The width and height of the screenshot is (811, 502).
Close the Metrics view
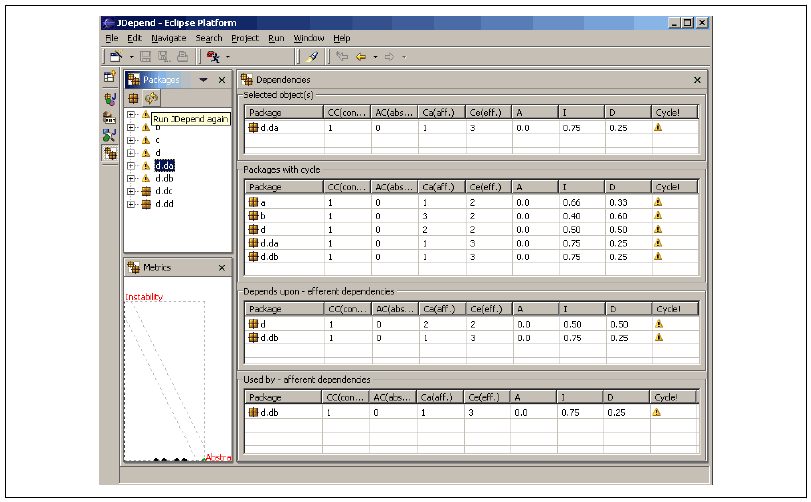click(x=222, y=267)
